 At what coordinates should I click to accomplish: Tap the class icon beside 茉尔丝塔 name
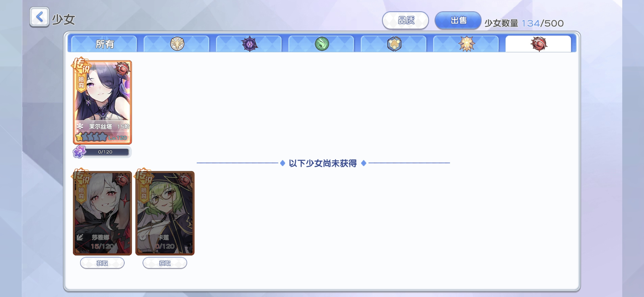[x=80, y=127]
